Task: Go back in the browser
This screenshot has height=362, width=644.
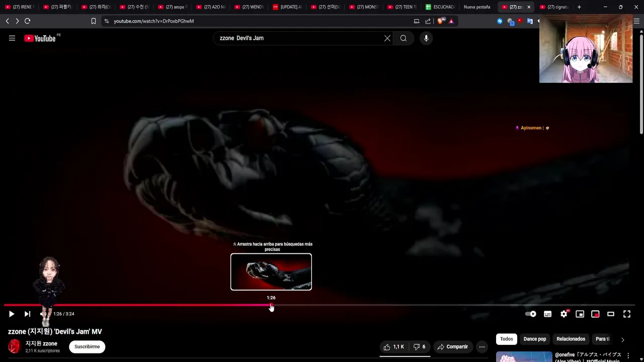Action: pyautogui.click(x=7, y=21)
